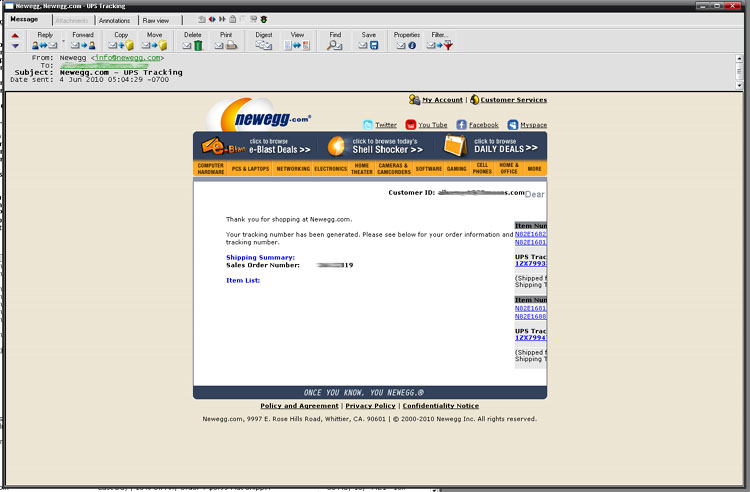Switch to the Attachments tab
Image resolution: width=750 pixels, height=492 pixels.
point(72,21)
